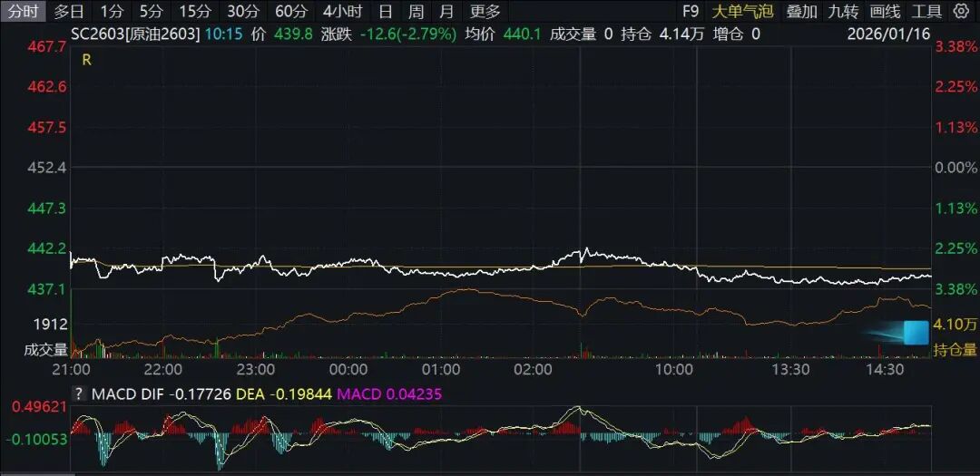Click the 成交量 volume label
Image resolution: width=980 pixels, height=476 pixels.
[x=45, y=349]
